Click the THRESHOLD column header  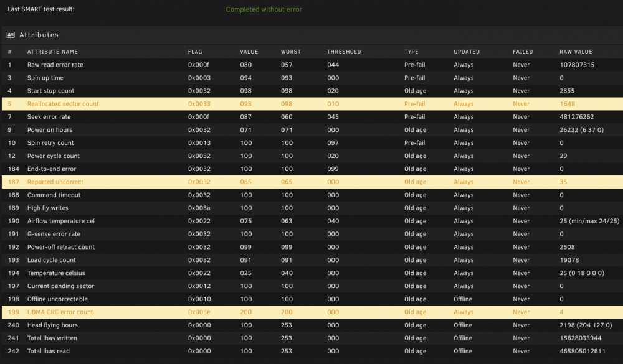point(344,52)
